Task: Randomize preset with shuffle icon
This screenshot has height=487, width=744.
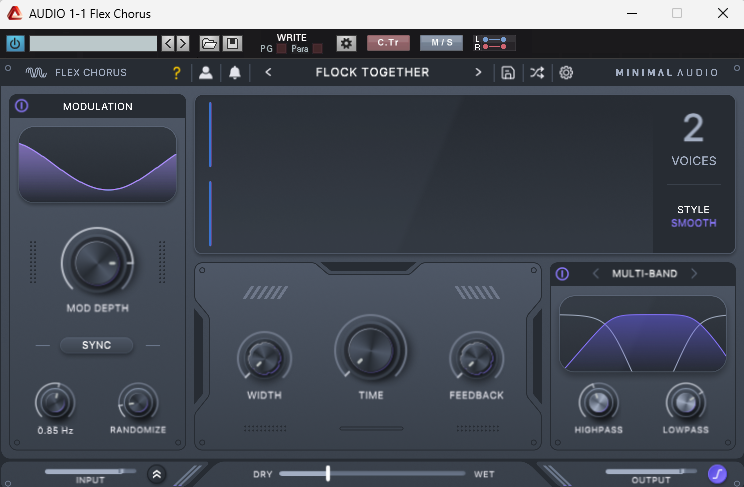Action: (x=537, y=73)
